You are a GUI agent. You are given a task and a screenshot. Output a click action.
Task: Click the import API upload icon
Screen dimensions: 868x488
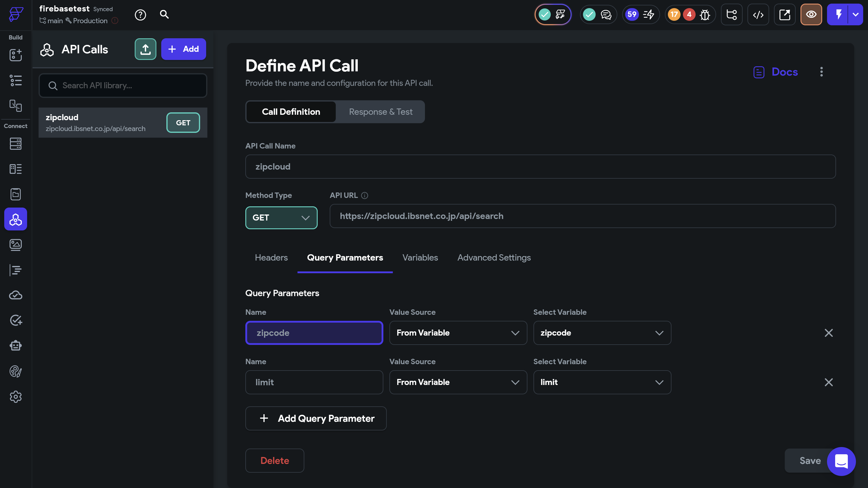click(145, 49)
